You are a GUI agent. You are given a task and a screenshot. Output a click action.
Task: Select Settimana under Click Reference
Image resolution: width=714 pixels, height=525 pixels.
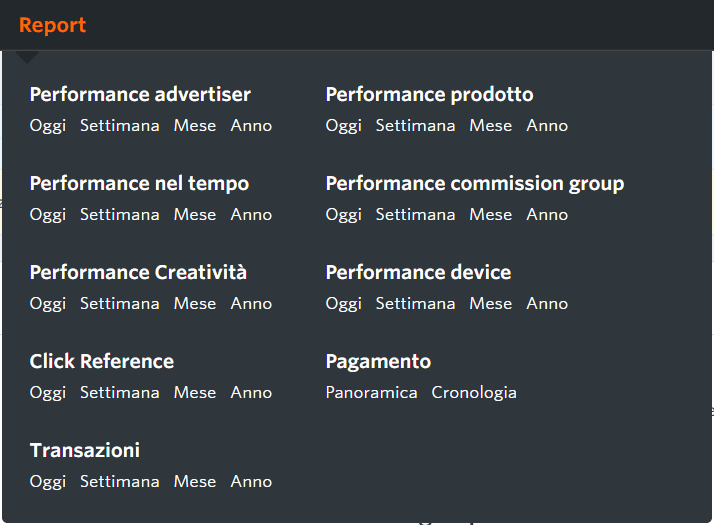click(x=119, y=393)
